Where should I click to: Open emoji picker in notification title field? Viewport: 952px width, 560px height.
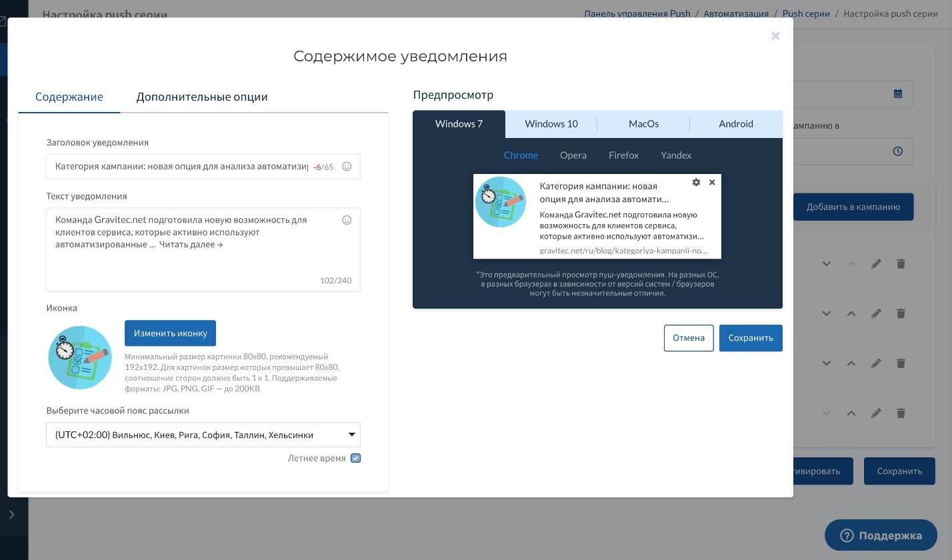point(347,167)
